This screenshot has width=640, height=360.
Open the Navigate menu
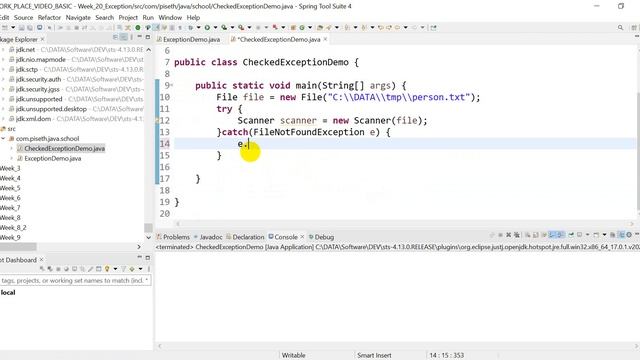pyautogui.click(x=78, y=18)
